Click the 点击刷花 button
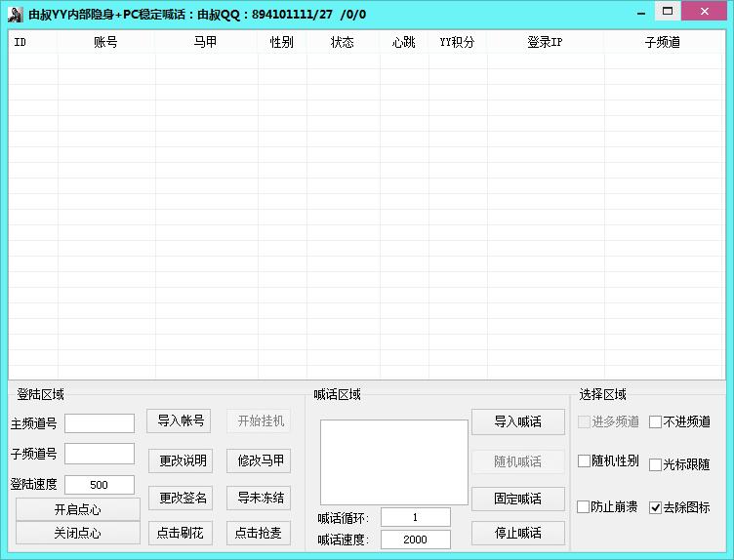The image size is (734, 560). (181, 534)
